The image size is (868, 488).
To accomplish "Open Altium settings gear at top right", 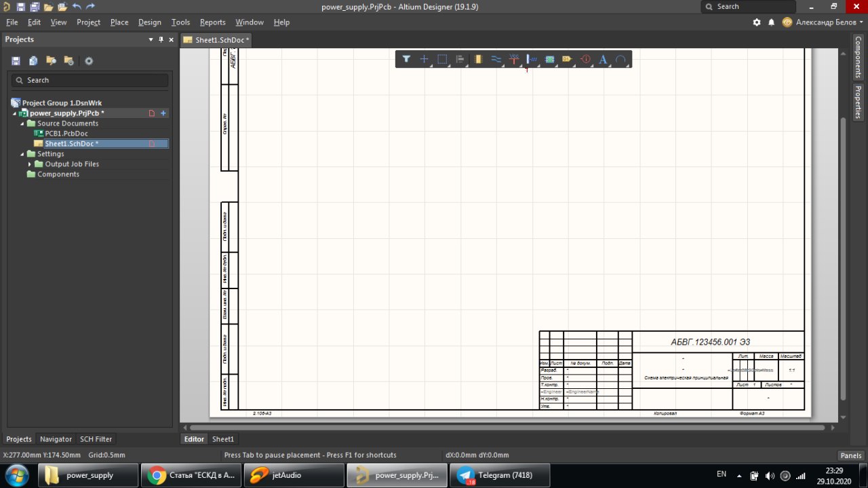I will 757,22.
